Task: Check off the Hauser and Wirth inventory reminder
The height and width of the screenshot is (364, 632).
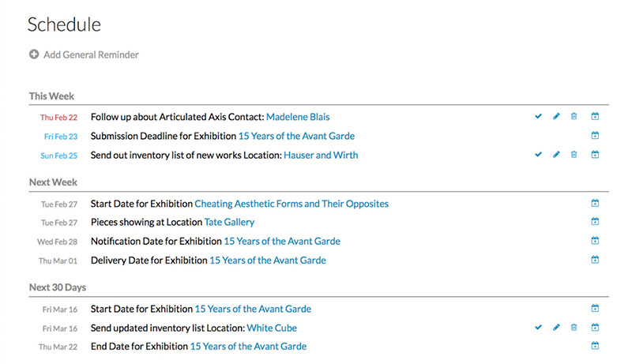Action: click(x=538, y=155)
